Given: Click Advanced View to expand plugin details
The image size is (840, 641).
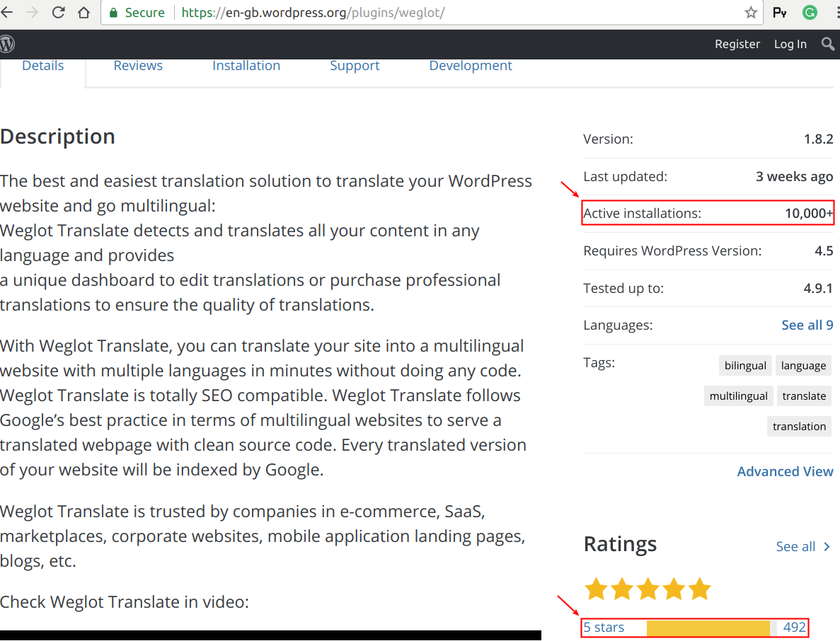Looking at the screenshot, I should coord(785,471).
